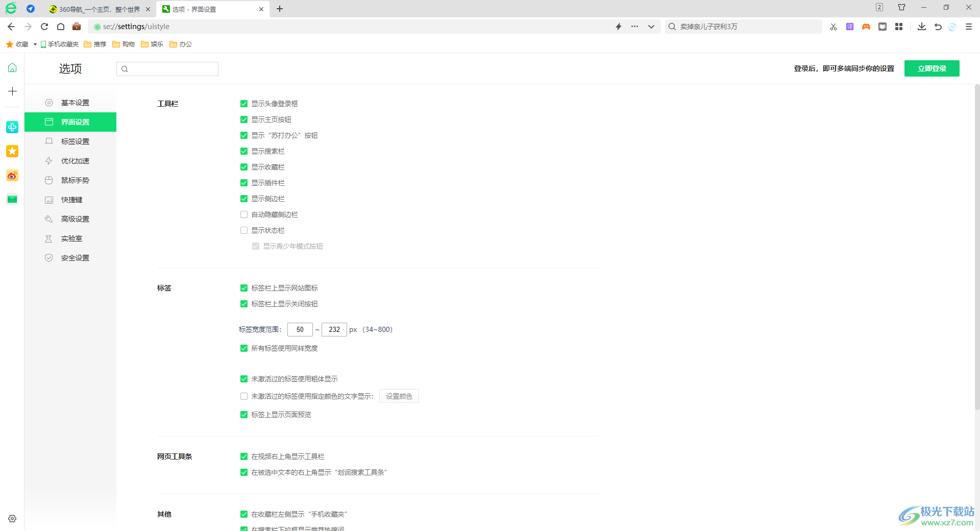Expand the 收藏 dropdown arrow
This screenshot has width=980, height=531.
tap(35, 44)
